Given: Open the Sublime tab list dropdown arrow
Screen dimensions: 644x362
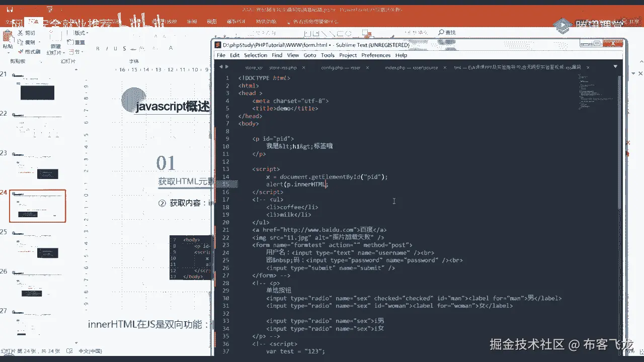Looking at the screenshot, I should pos(615,67).
